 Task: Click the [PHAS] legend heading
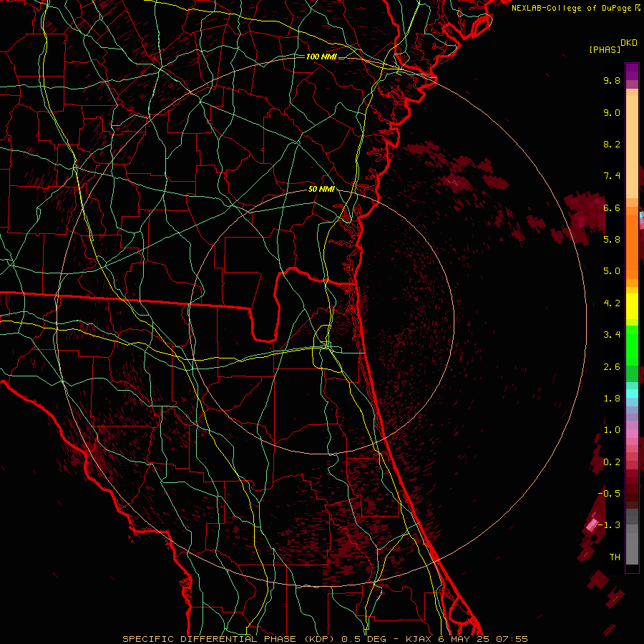click(605, 49)
